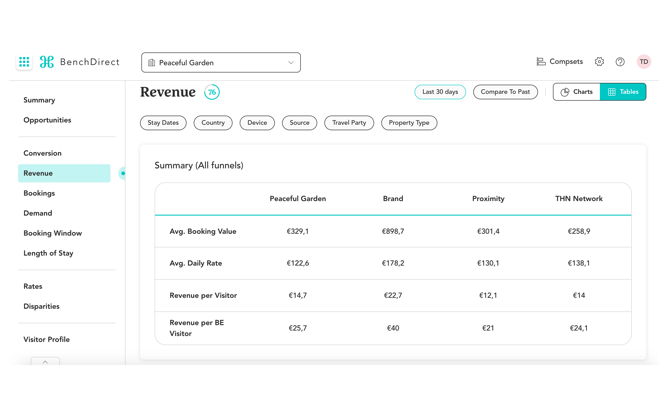Click the BenchDirect logo
Viewport: 665px width, 415px height.
point(79,62)
